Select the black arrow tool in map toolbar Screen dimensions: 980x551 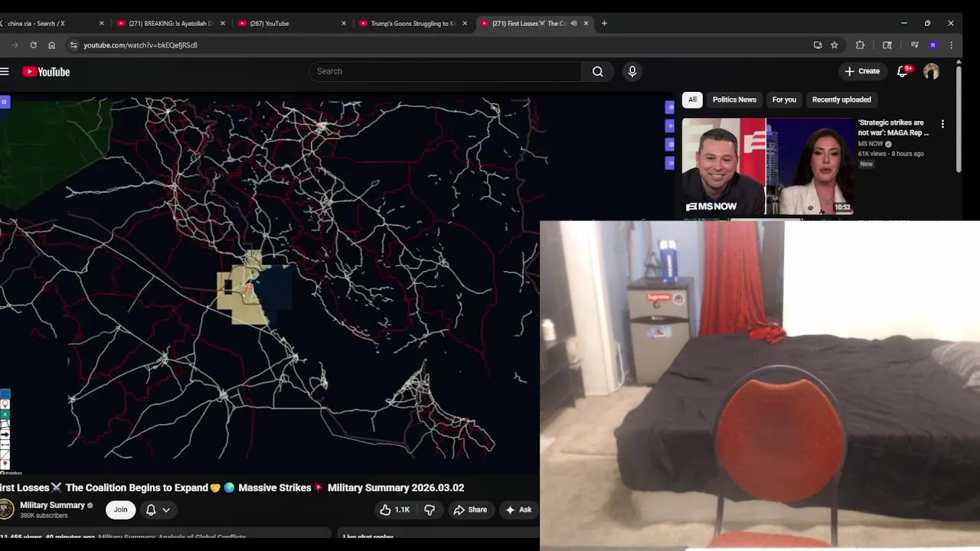[5, 434]
